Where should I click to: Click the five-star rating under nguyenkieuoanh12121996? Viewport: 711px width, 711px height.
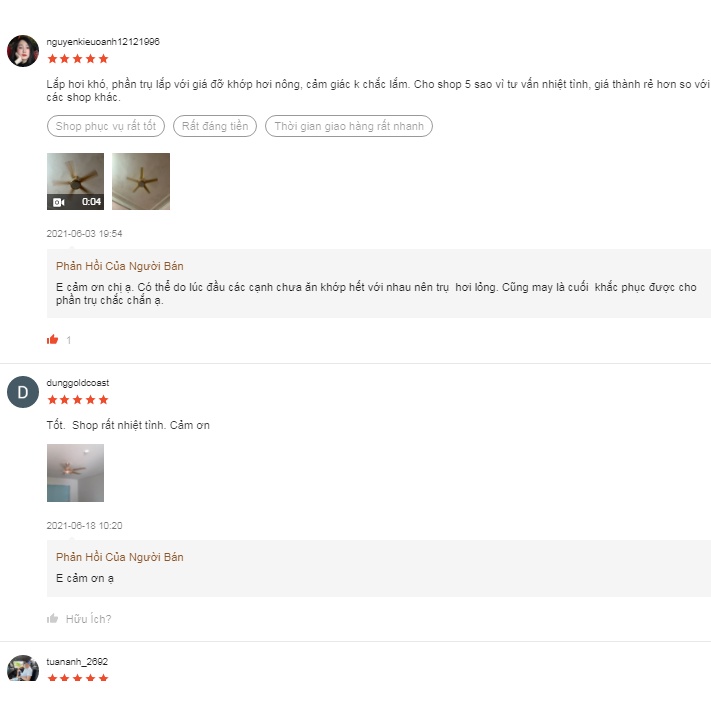coord(77,59)
